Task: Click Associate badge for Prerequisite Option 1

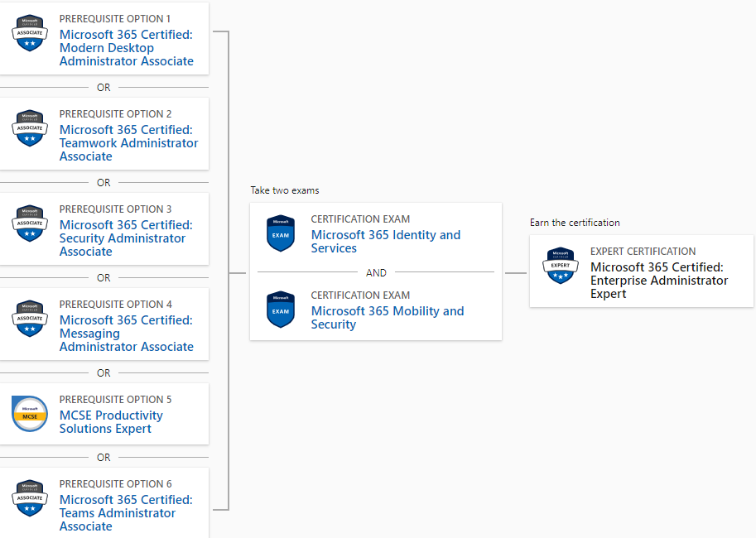Action: pyautogui.click(x=30, y=33)
